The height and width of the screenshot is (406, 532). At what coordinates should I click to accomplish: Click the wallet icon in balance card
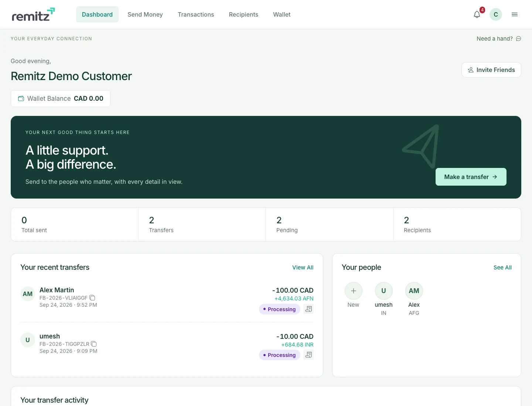tap(21, 99)
